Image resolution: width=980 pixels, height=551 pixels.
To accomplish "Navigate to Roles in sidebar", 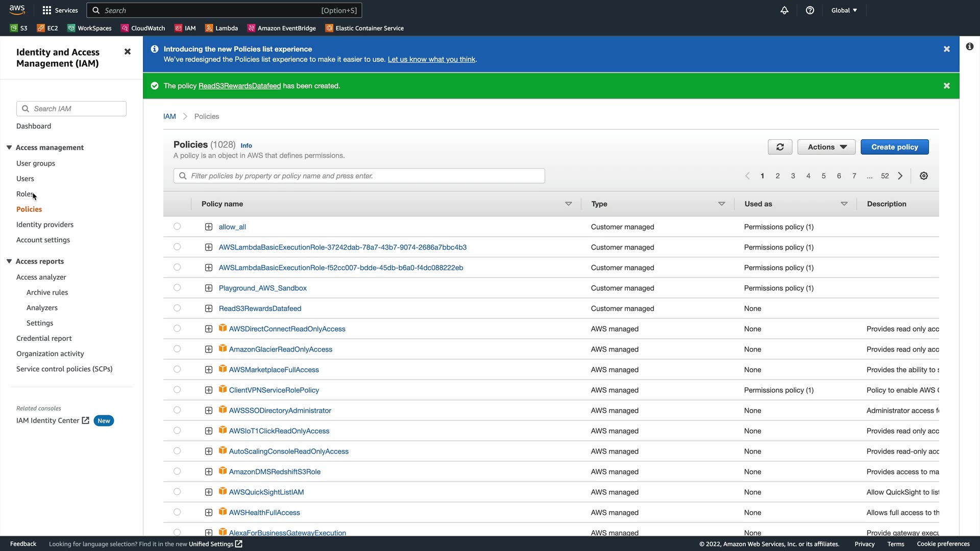I will point(24,194).
